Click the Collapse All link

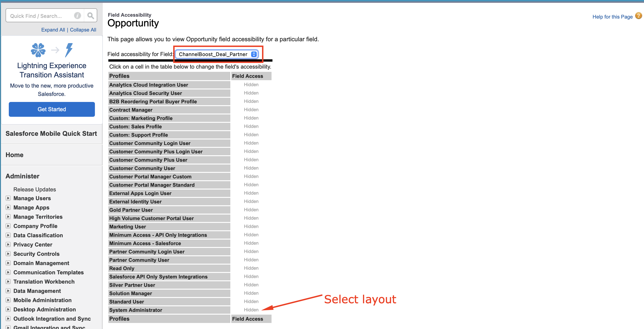pyautogui.click(x=83, y=29)
